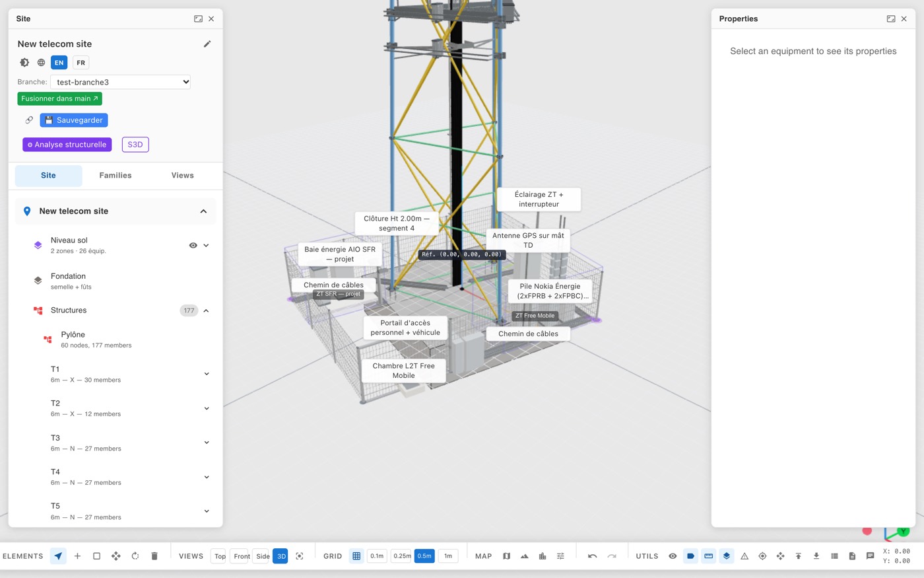Click the terrain mountain icon
This screenshot has height=578, width=924.
[525, 556]
